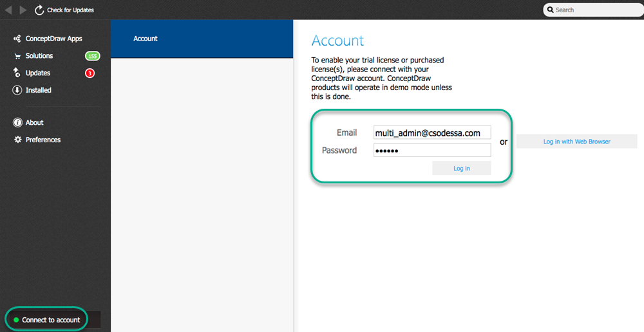
Task: Click the Email input field
Action: click(x=432, y=133)
